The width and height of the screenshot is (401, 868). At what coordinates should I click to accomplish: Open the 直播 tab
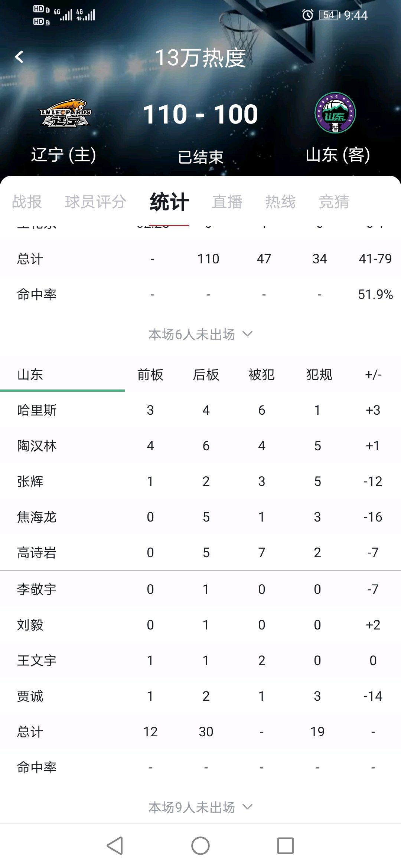tap(227, 202)
